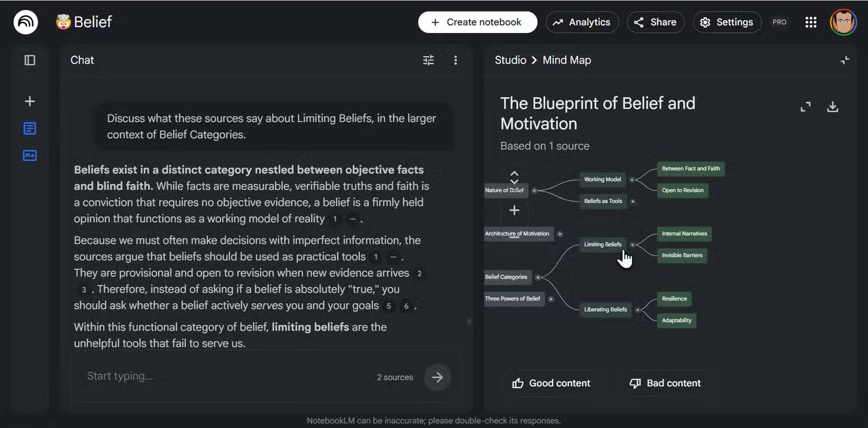Viewport: 868px width, 428px height.
Task: Rate mind map as Good content
Action: tap(551, 383)
